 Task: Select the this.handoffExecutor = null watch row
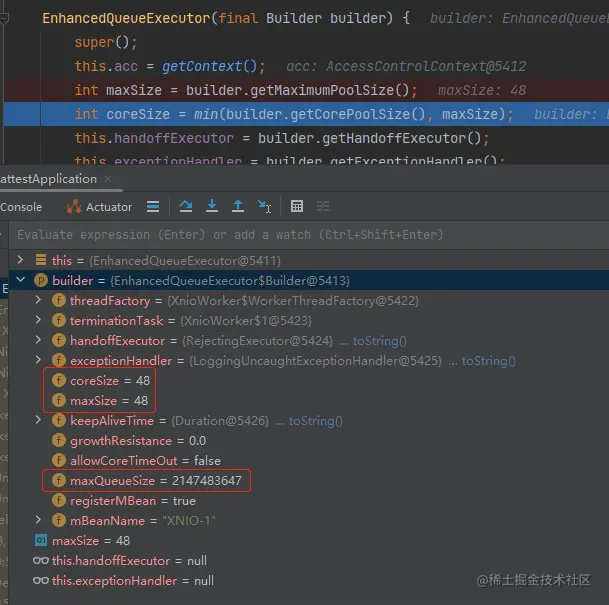pos(308,561)
